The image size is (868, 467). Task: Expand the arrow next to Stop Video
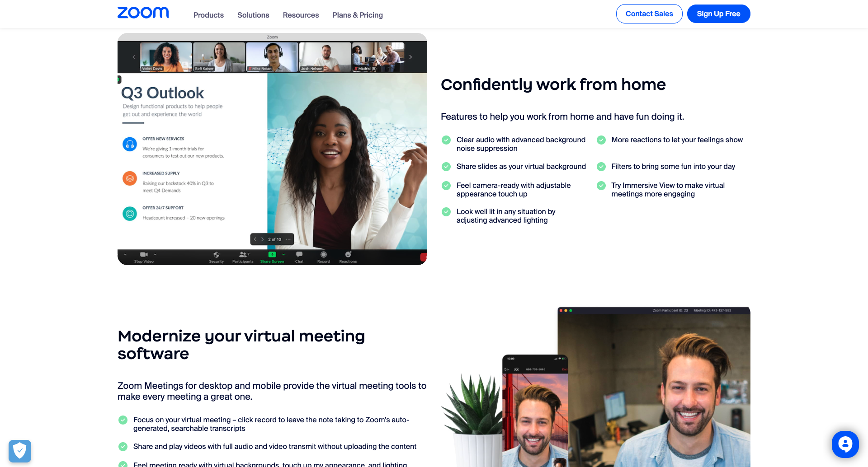[x=155, y=254]
